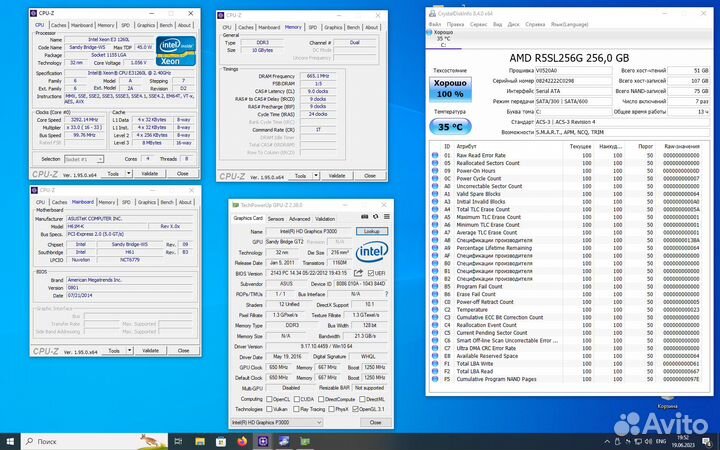Click the CPU-Z taskbar icon
This screenshot has height=450, width=720.
point(263,441)
